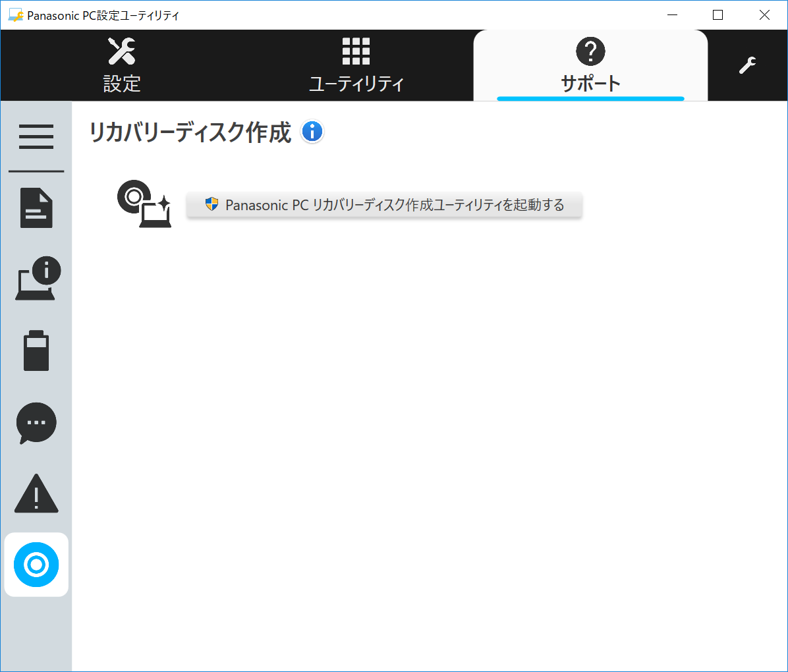The height and width of the screenshot is (672, 788).
Task: Click the blue info icon beside リカバリーディスク作成
Action: pyautogui.click(x=312, y=132)
